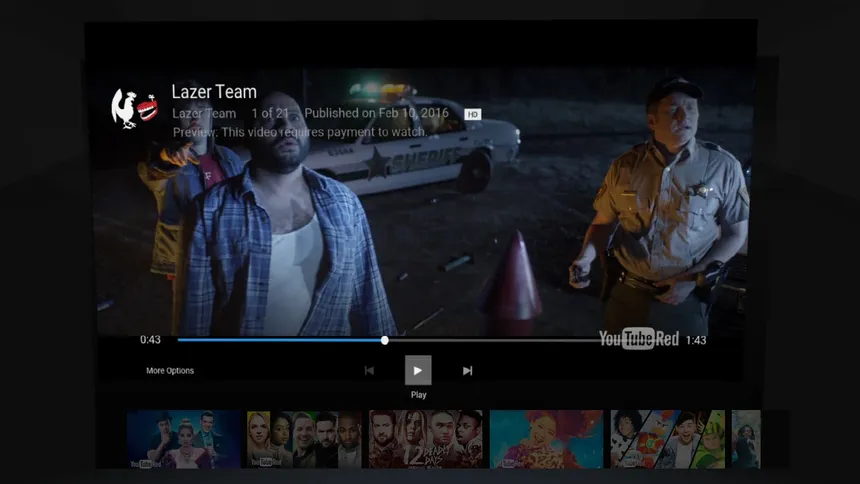Click the 1 of 21 playlist counter

coord(270,114)
